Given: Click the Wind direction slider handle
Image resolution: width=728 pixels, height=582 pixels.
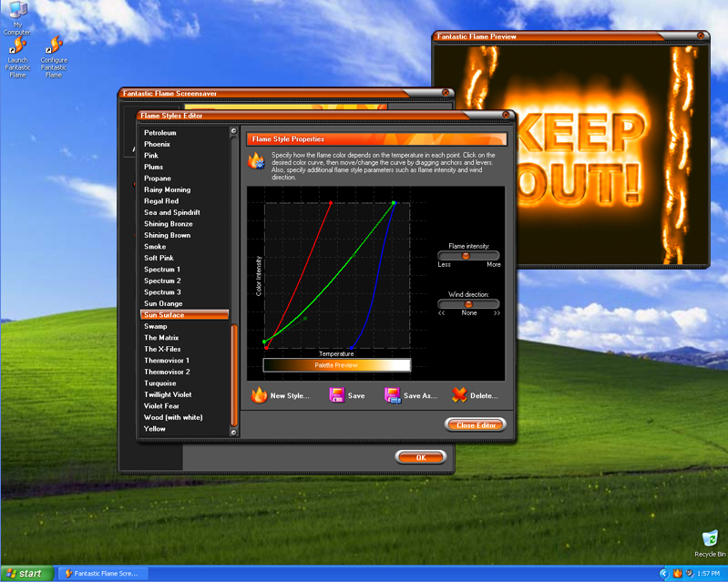Looking at the screenshot, I should pos(469,304).
